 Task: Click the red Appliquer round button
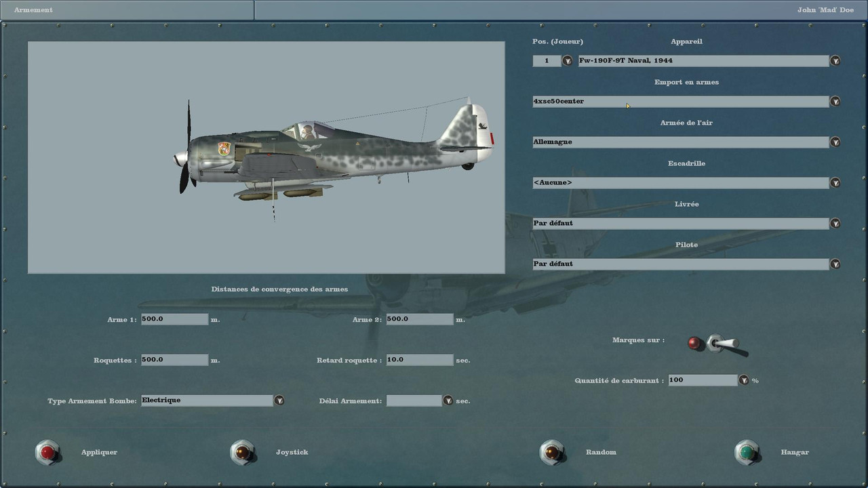(x=47, y=452)
